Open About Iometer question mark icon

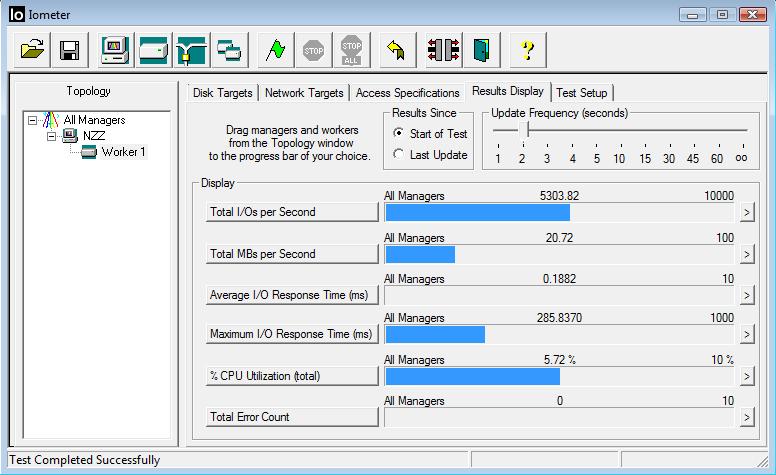point(528,50)
